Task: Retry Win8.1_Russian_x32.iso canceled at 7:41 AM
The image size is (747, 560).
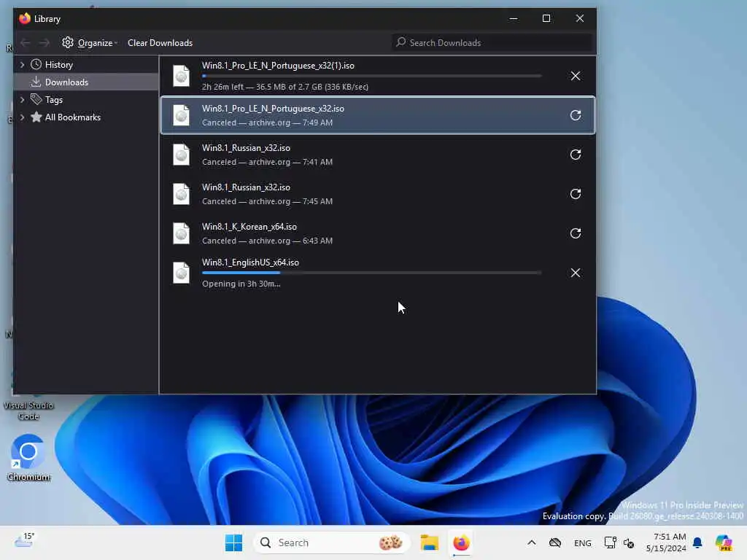Action: tap(575, 155)
